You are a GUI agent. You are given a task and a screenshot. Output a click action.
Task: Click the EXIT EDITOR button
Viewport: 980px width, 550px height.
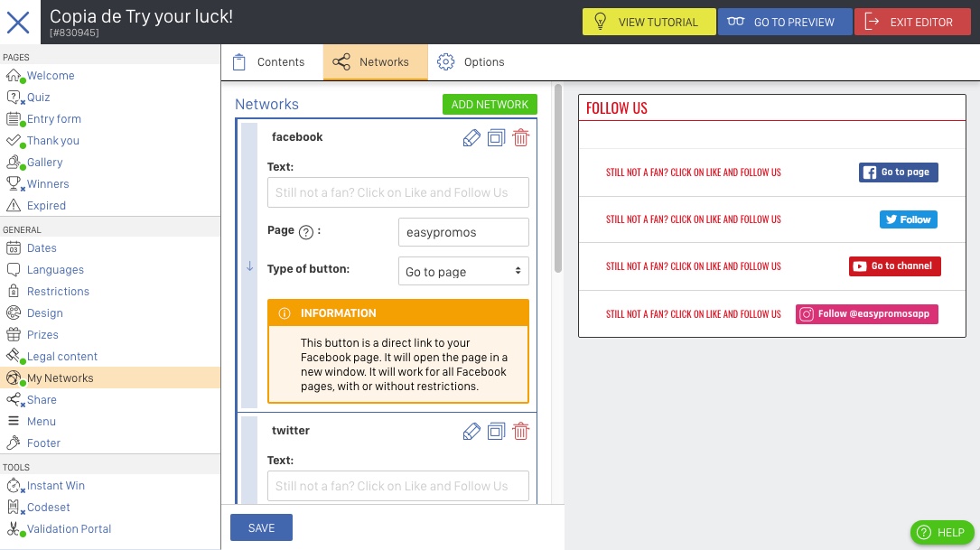click(912, 22)
